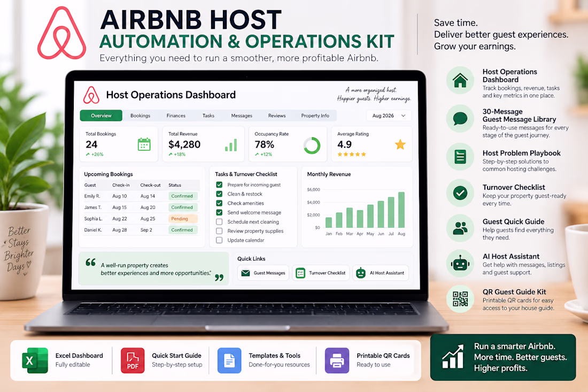The image size is (588, 392).
Task: Open the Turnover Checklist quick link
Action: pos(321,273)
